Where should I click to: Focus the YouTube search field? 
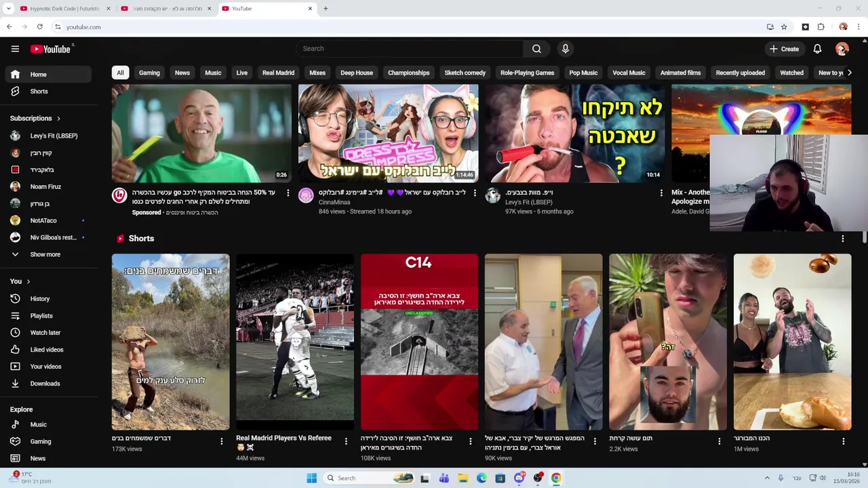410,49
